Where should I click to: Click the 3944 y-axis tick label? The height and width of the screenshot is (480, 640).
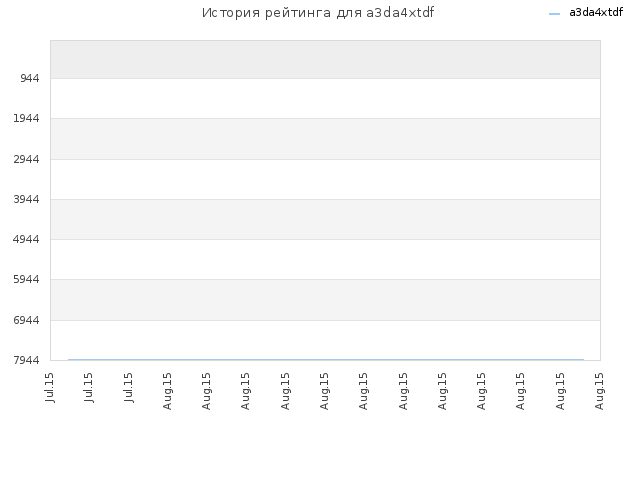[x=26, y=199]
